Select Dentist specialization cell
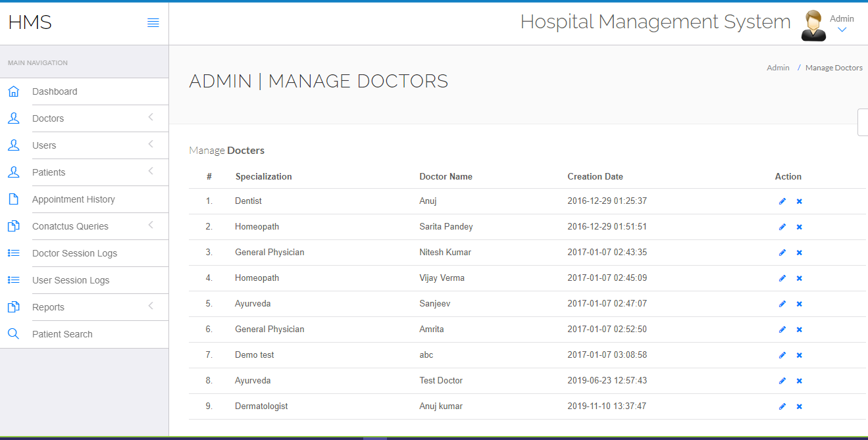This screenshot has height=440, width=868. pos(248,201)
